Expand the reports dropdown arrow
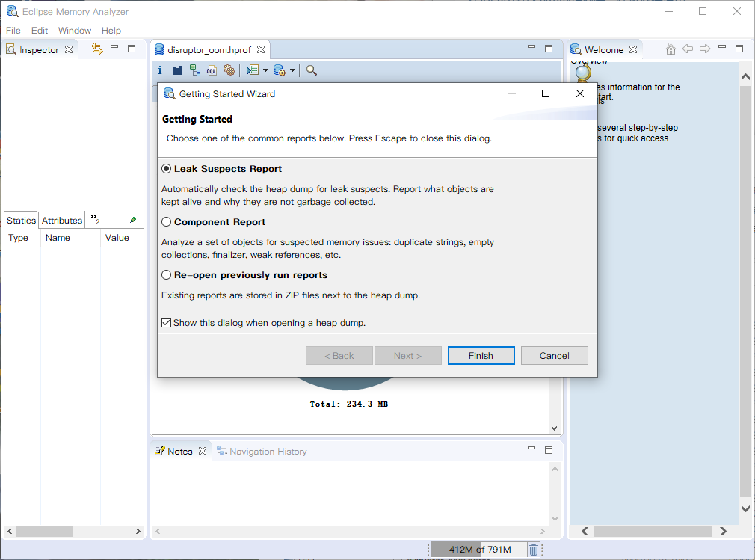 click(x=265, y=70)
